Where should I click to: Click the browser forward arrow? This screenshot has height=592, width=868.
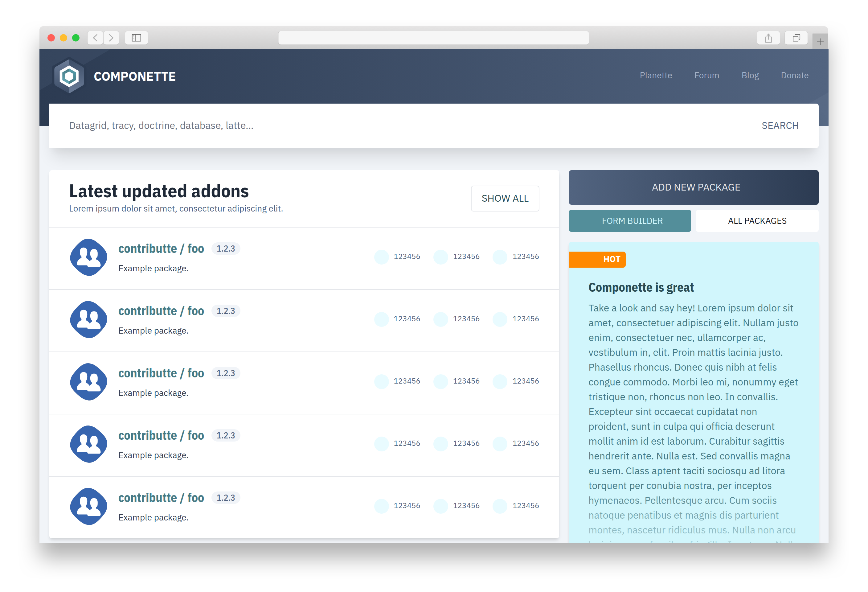tap(111, 38)
